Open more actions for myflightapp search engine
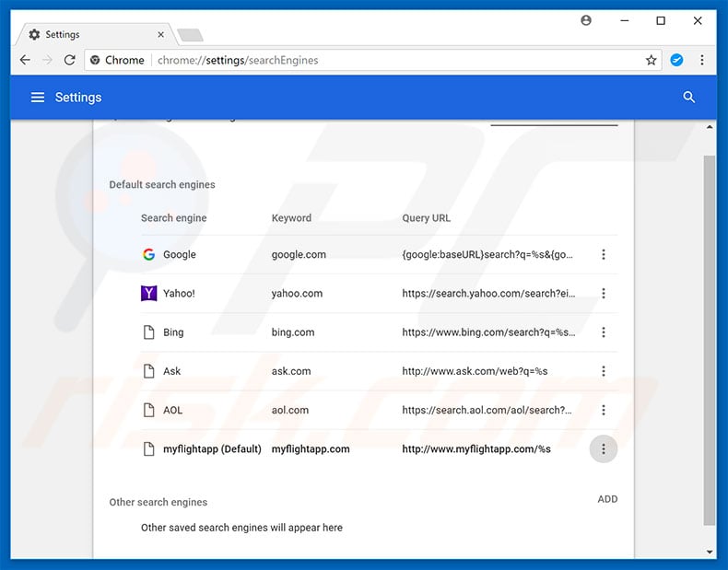This screenshot has height=570, width=728. click(603, 449)
